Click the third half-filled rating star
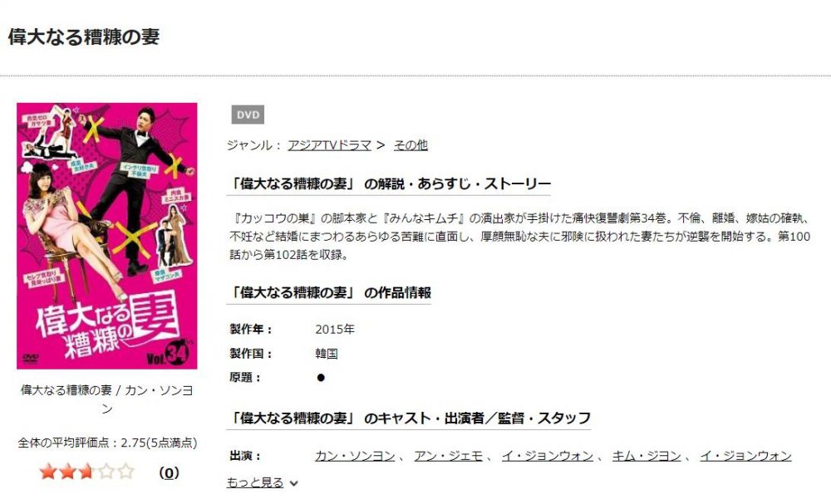Screen dimensions: 831x504 click(87, 471)
